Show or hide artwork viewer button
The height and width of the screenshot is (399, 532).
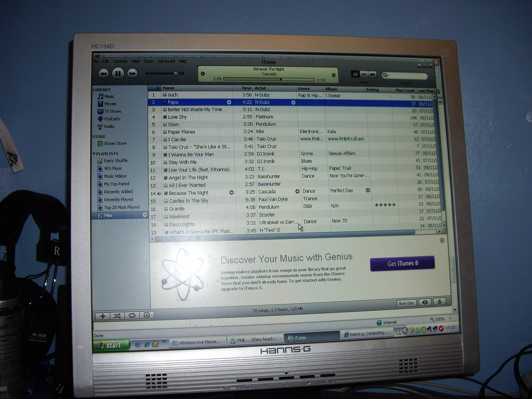click(x=146, y=315)
